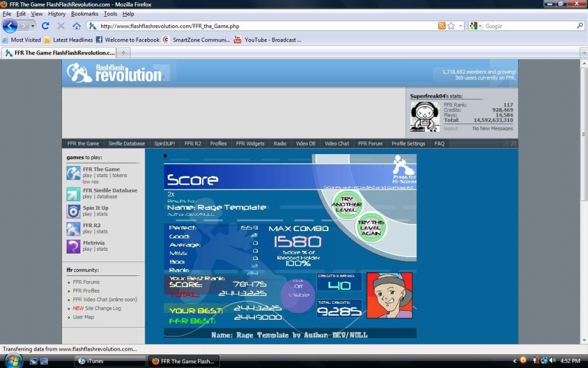The height and width of the screenshot is (368, 588).
Task: Click the Spin It Up sidebar icon
Action: click(x=73, y=211)
